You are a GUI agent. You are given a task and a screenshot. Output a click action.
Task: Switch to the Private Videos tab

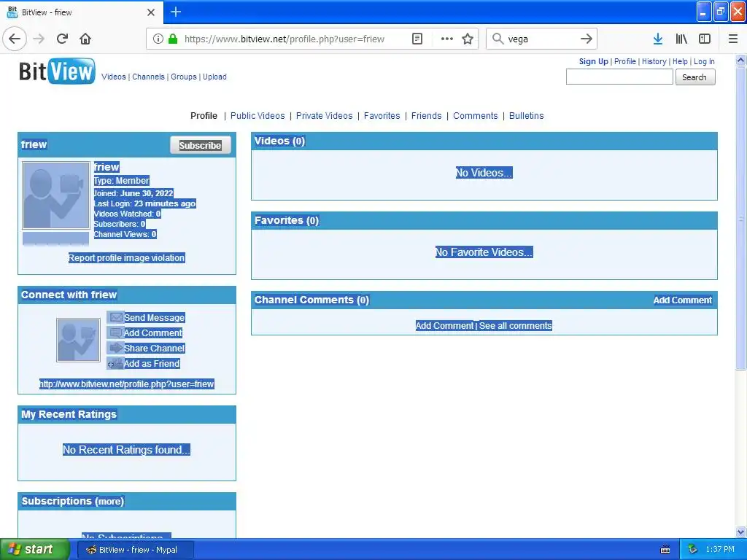point(325,116)
